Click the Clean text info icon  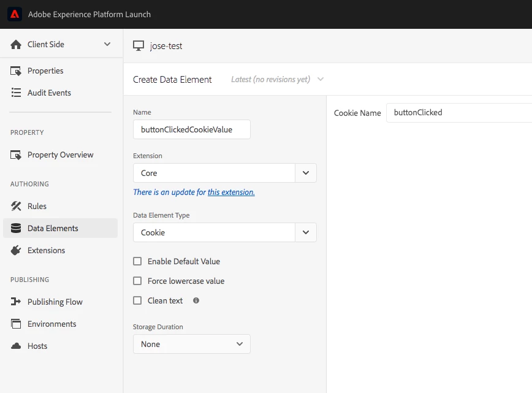[196, 300]
